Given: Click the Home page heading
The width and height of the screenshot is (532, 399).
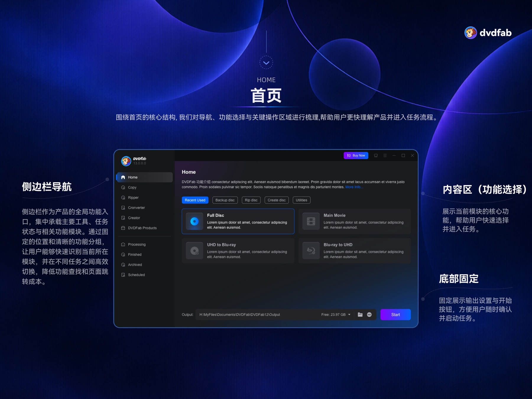Looking at the screenshot, I should tap(189, 172).
